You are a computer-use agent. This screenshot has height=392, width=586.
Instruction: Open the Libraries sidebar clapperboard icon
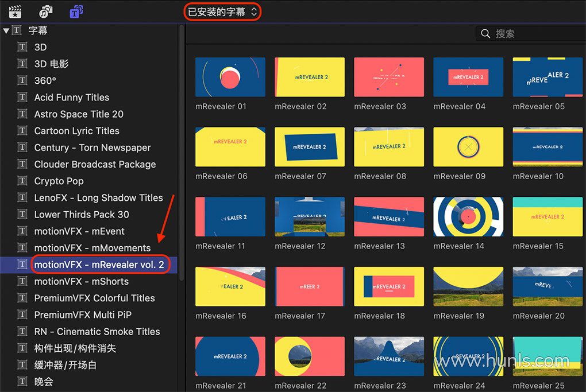[15, 11]
